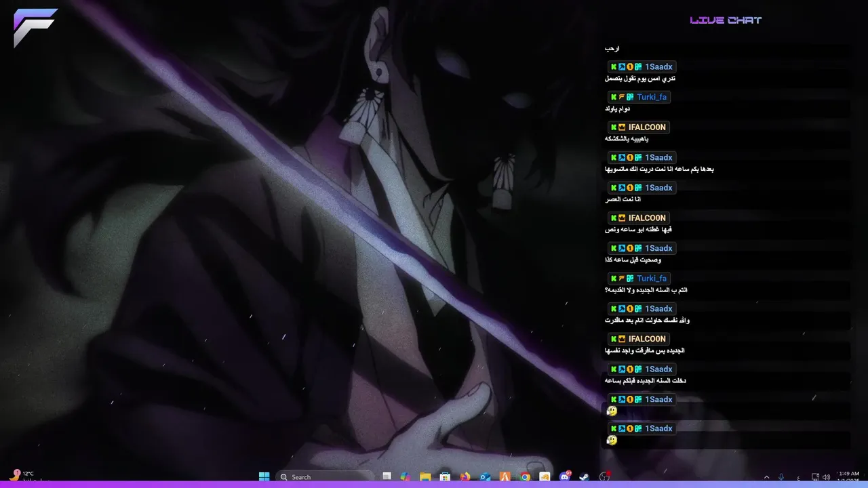Launch Firefox from the taskbar
This screenshot has height=488, width=868.
click(465, 476)
